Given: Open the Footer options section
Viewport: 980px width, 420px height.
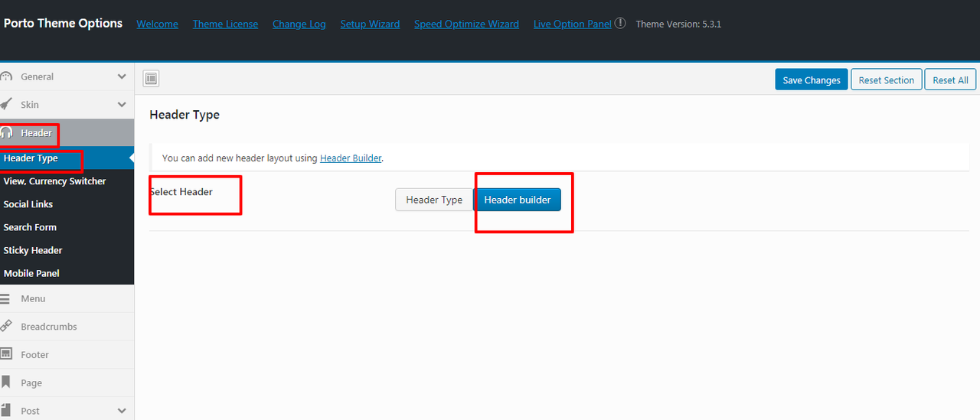Looking at the screenshot, I should (x=67, y=355).
